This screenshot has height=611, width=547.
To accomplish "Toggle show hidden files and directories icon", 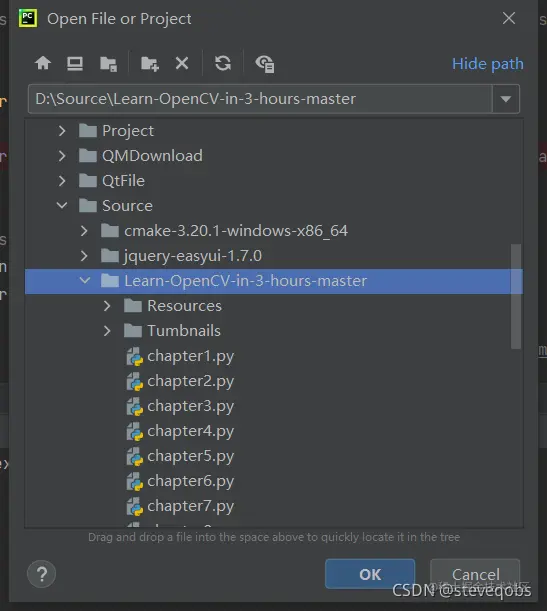I will 265,64.
